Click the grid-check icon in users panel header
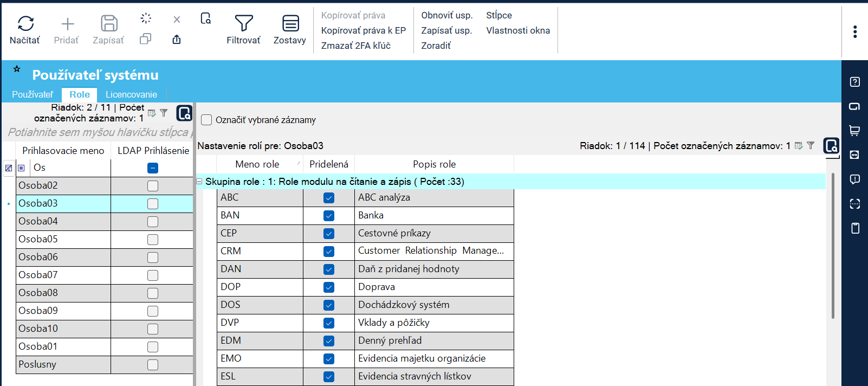868x386 pixels. click(x=152, y=113)
